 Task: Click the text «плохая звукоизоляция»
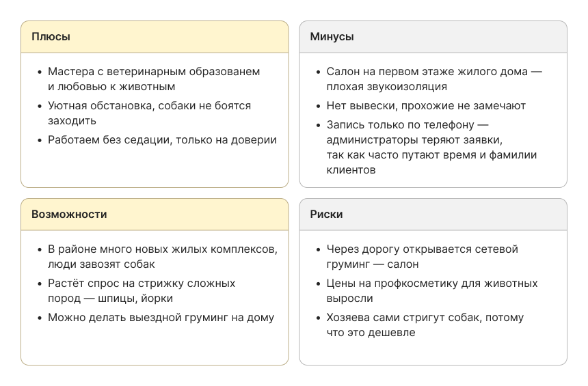[x=386, y=87]
